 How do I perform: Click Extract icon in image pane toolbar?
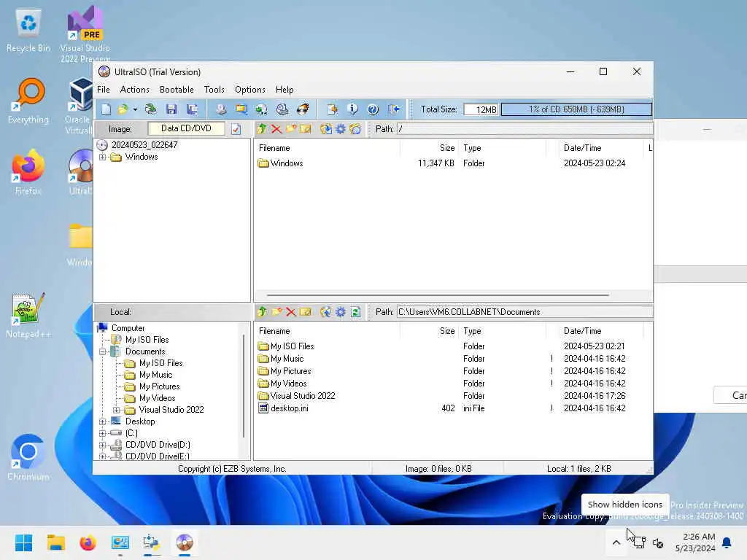point(326,129)
